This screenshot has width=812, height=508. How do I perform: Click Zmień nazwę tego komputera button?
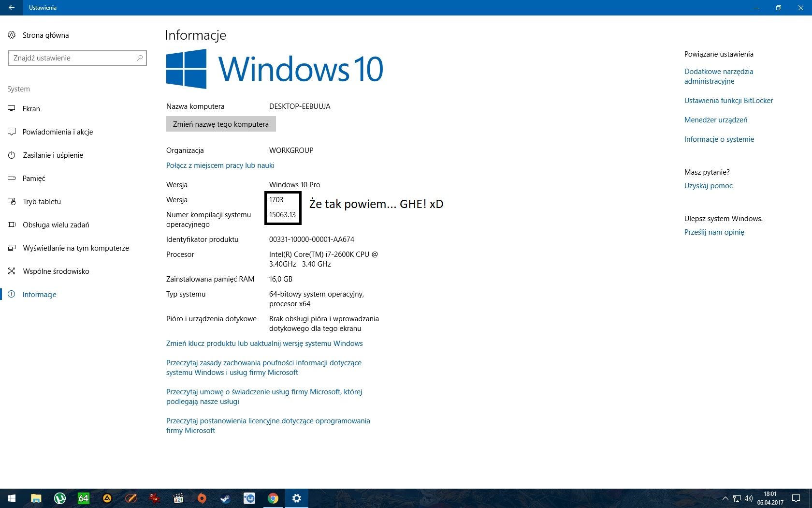click(221, 124)
